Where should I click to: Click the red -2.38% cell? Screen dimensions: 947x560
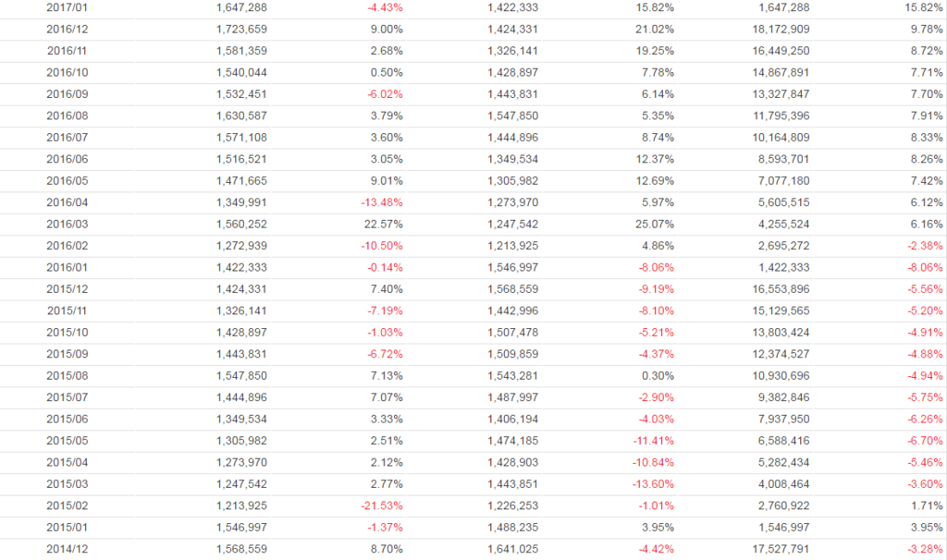923,246
